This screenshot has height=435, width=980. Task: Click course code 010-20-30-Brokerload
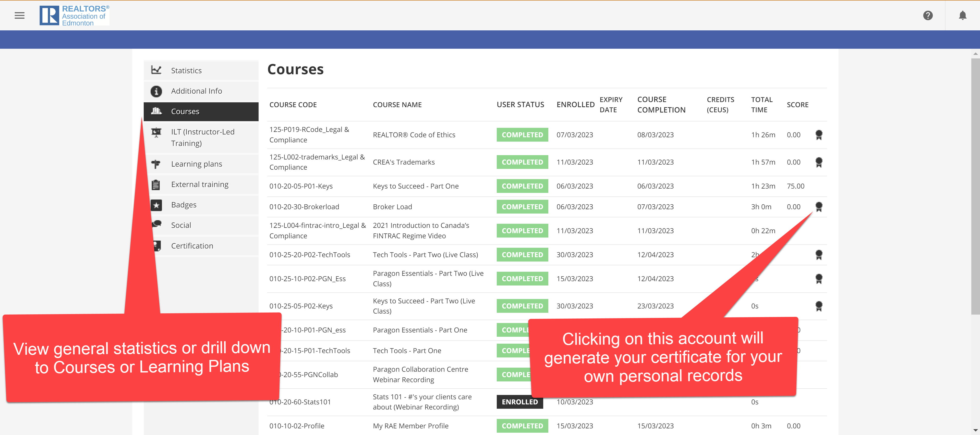304,206
